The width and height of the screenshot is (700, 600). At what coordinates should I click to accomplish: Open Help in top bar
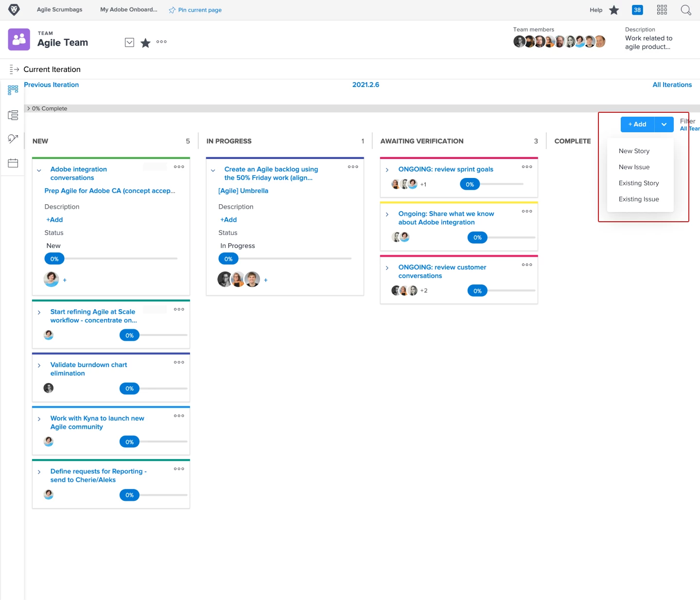596,10
